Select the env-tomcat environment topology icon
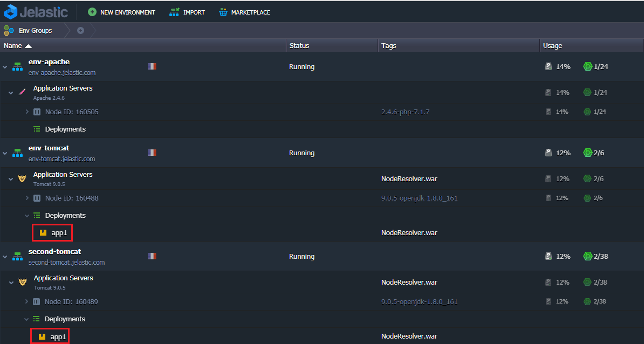 pos(17,153)
